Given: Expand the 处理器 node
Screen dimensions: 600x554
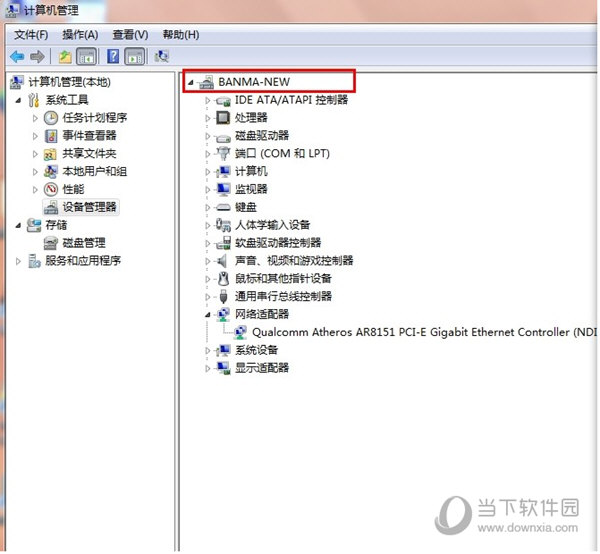Looking at the screenshot, I should 208,118.
